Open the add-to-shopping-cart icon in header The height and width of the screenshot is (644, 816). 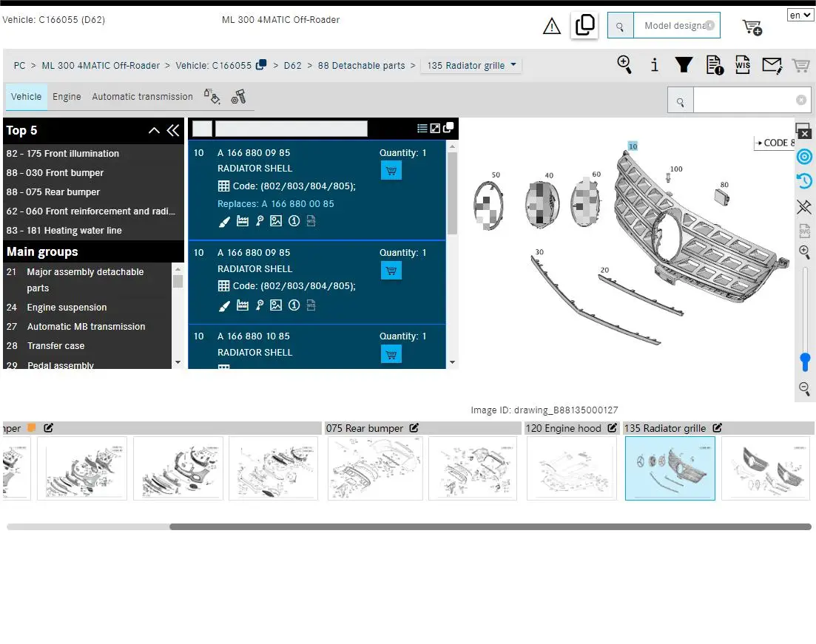pyautogui.click(x=752, y=27)
